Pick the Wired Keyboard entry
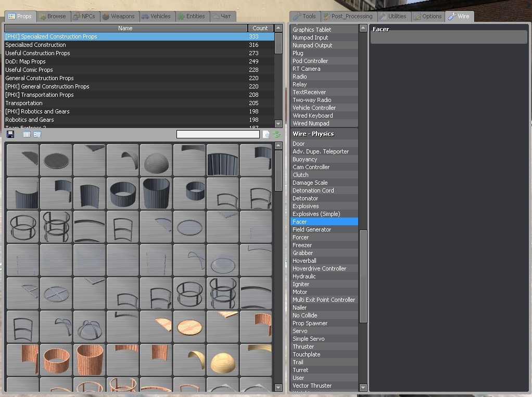Viewport: 532px width, 397px height. (312, 116)
